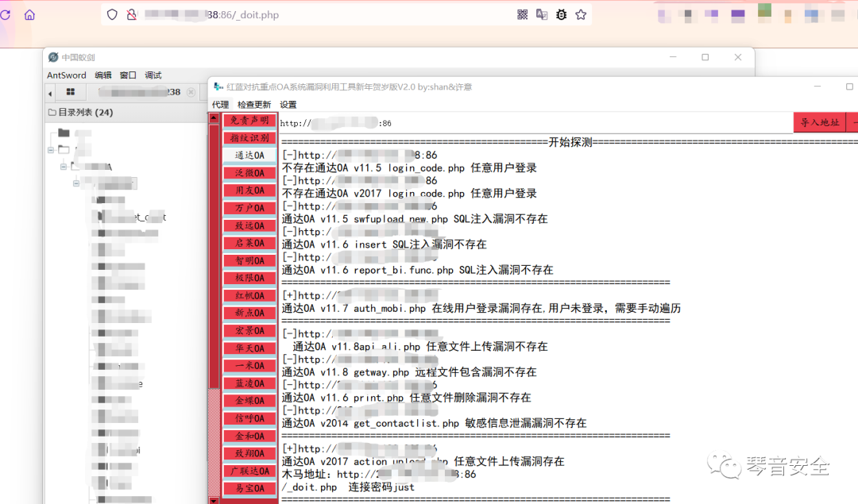The height and width of the screenshot is (504, 858).
Task: Click the 指纹识别 button
Action: [x=249, y=138]
